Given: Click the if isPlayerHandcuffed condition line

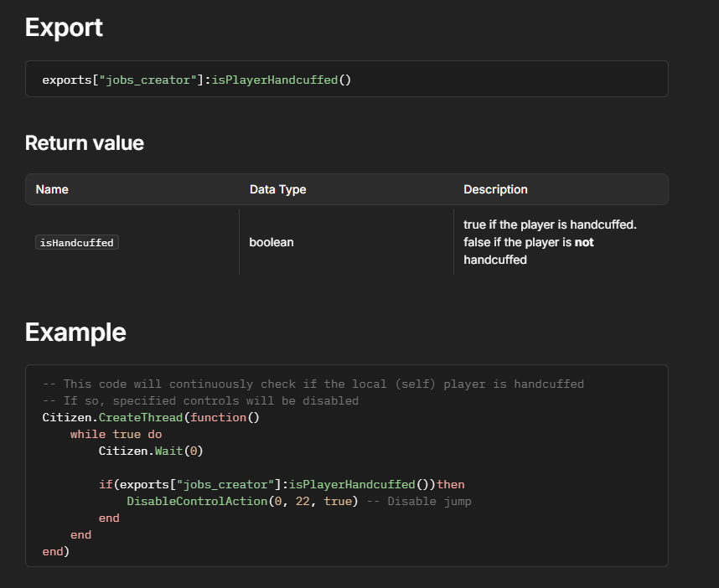Looking at the screenshot, I should pos(281,484).
